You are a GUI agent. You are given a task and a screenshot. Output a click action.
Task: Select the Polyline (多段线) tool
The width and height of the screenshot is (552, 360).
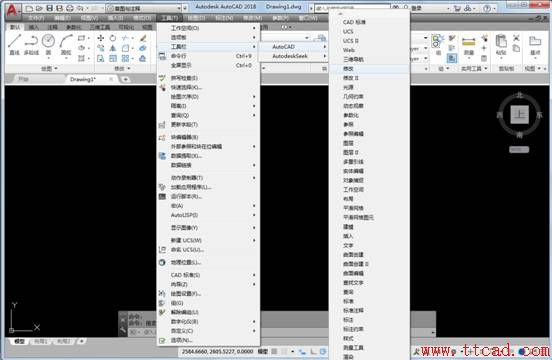pos(31,44)
